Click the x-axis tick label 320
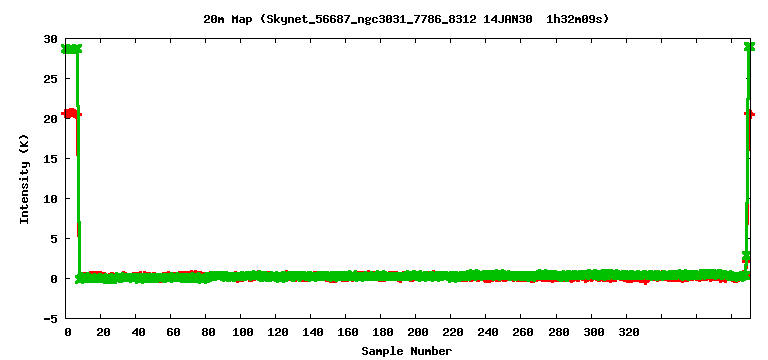768x360 pixels. [628, 332]
